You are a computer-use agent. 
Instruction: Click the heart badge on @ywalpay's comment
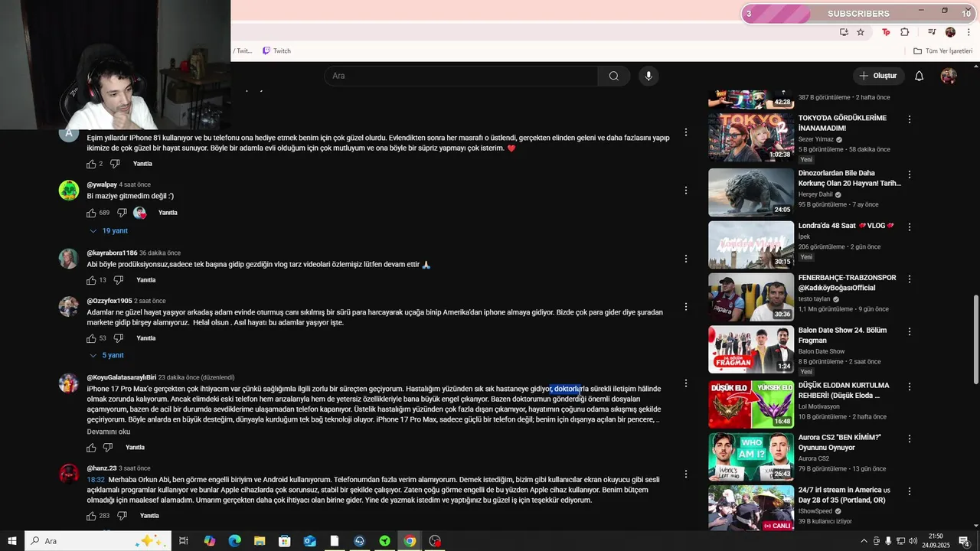139,213
